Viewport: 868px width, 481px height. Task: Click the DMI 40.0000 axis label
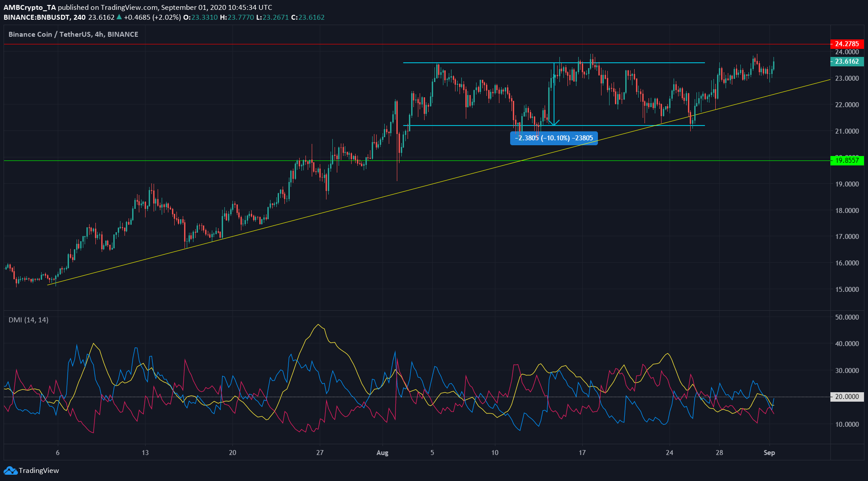point(847,344)
